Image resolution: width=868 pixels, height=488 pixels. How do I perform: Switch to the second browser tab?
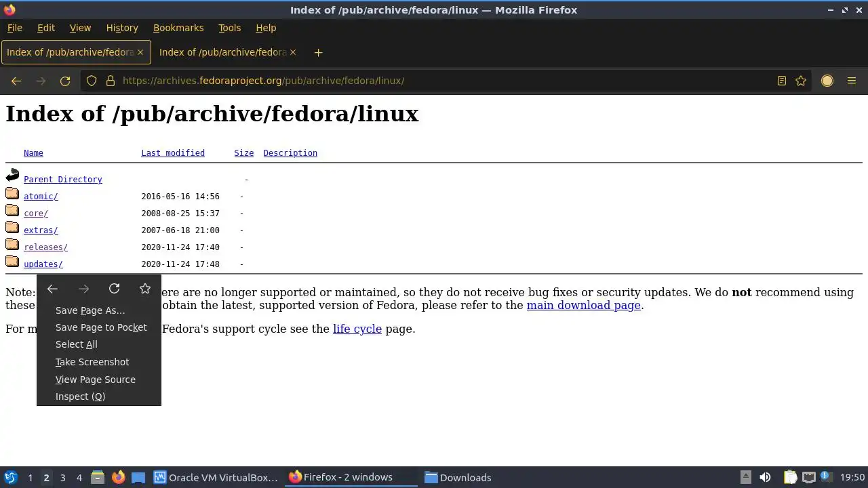pos(227,52)
